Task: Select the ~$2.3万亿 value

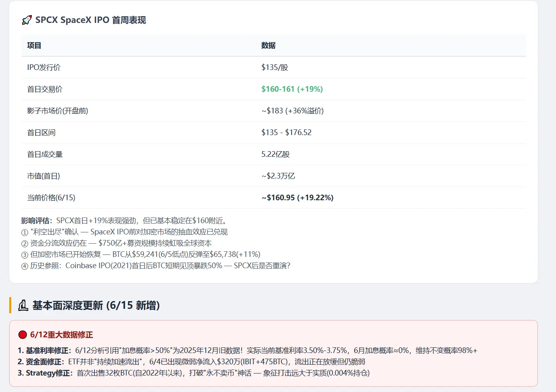Action: click(x=278, y=176)
